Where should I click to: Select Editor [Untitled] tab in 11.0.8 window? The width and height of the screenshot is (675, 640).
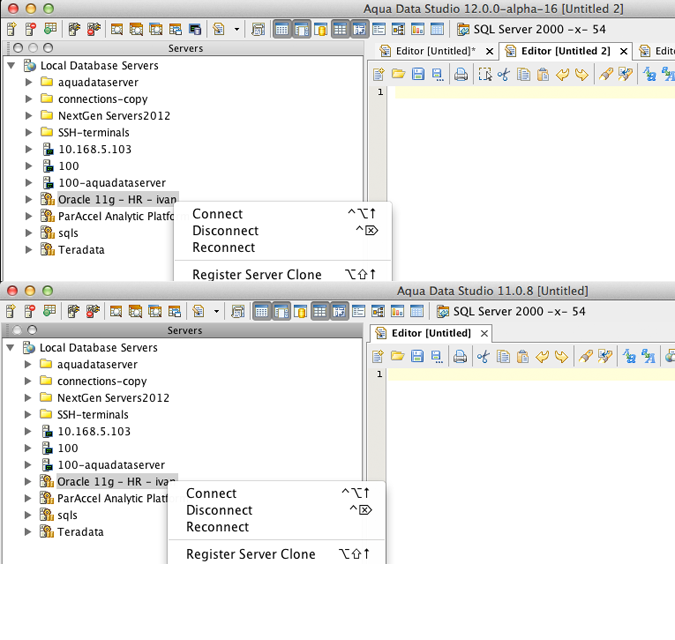[x=431, y=333]
